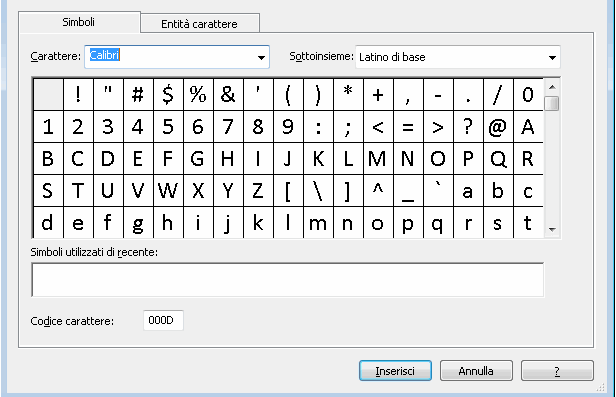Click scrollbar up arrow in symbol grid

coord(552,87)
